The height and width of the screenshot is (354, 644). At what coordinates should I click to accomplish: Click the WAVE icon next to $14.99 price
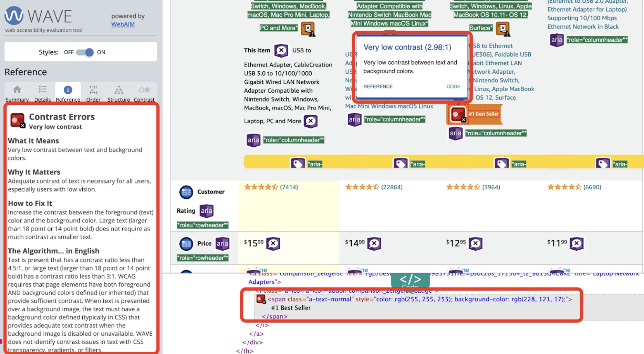[374, 244]
